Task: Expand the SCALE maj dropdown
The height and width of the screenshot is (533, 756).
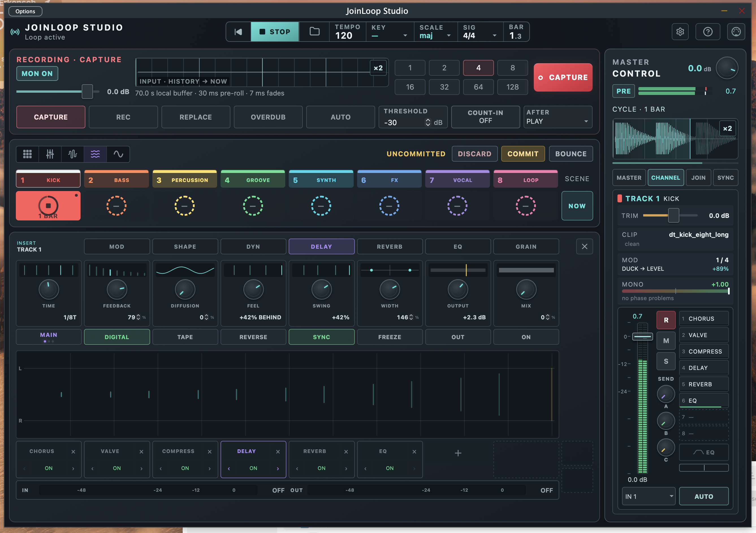Action: click(436, 32)
